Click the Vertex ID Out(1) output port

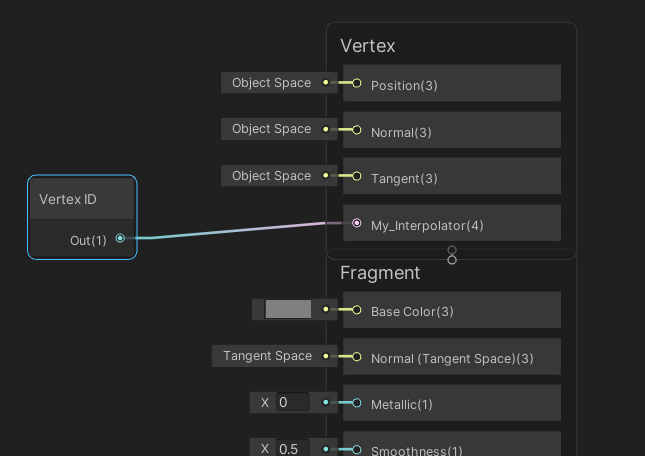click(120, 239)
